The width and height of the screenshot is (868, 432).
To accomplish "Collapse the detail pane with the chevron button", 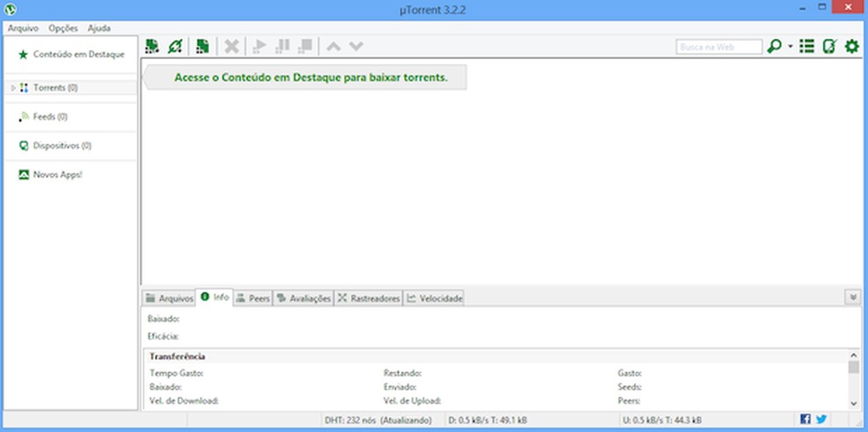I will click(852, 298).
